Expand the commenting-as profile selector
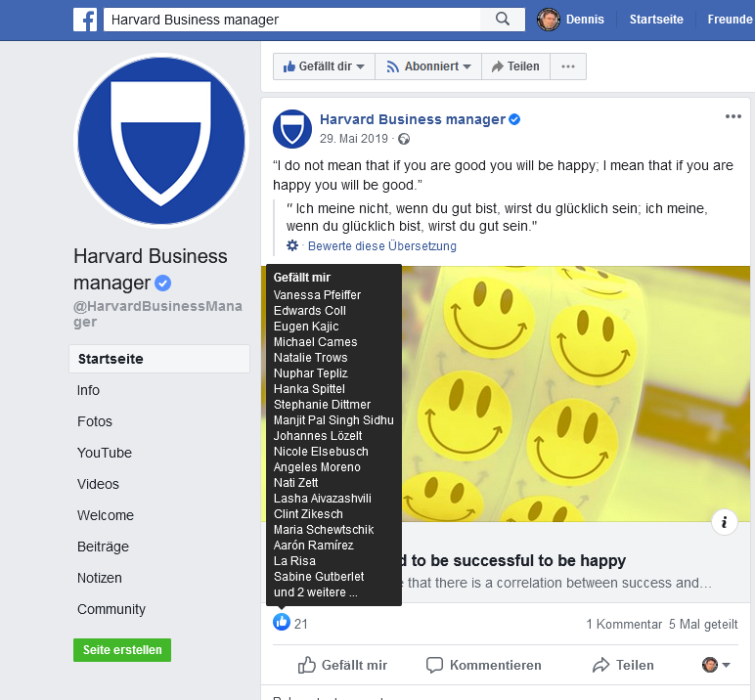 click(716, 665)
